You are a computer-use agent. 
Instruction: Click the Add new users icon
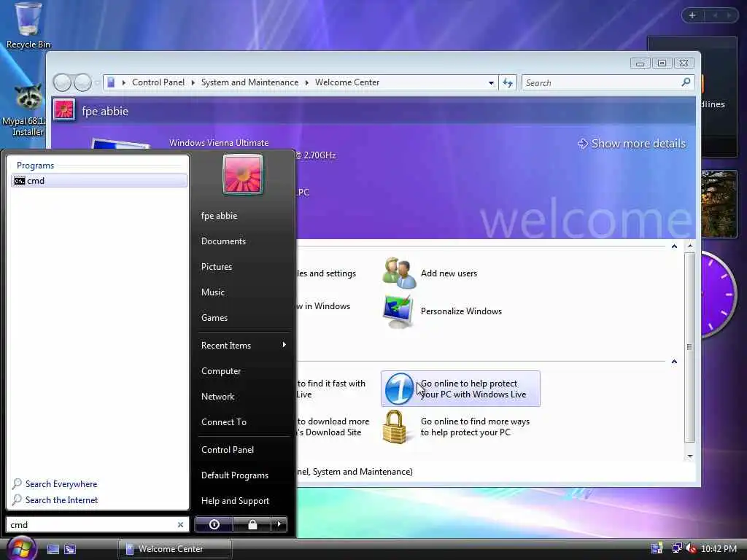pyautogui.click(x=399, y=273)
